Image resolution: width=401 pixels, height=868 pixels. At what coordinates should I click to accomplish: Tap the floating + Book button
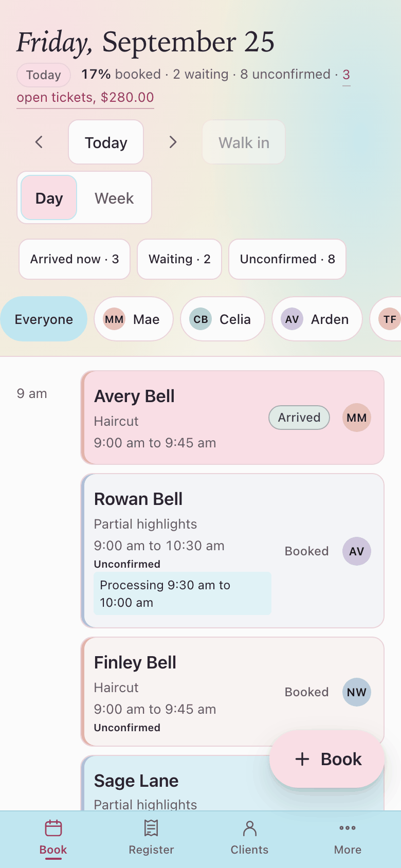pos(327,759)
